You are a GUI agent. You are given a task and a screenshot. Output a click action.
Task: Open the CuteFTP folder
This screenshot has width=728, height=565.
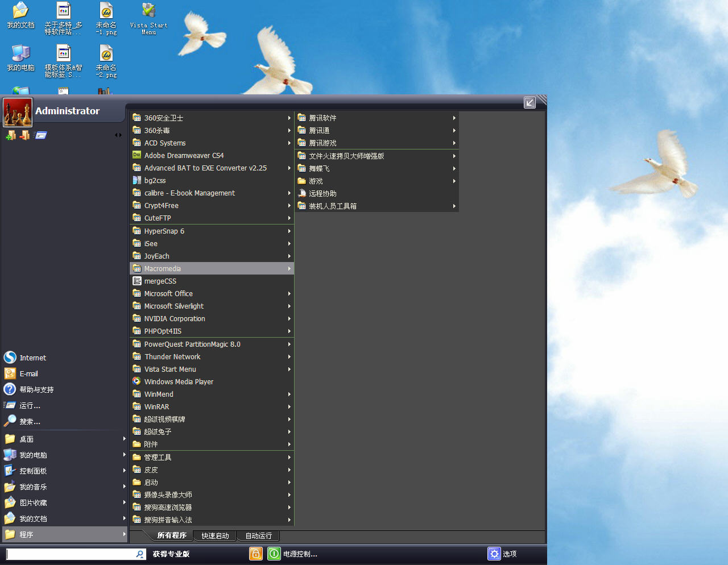[x=212, y=218]
